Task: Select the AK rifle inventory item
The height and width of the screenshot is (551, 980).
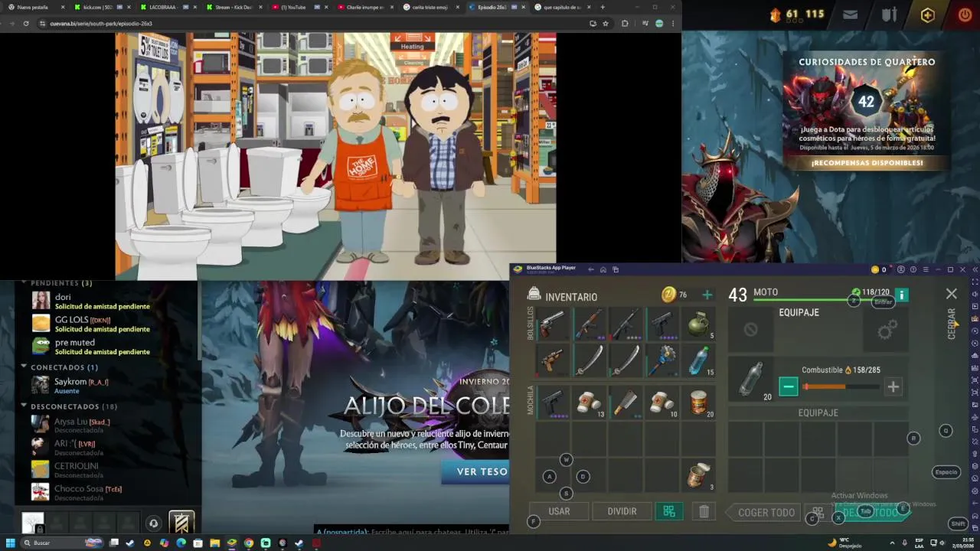Action: click(589, 324)
